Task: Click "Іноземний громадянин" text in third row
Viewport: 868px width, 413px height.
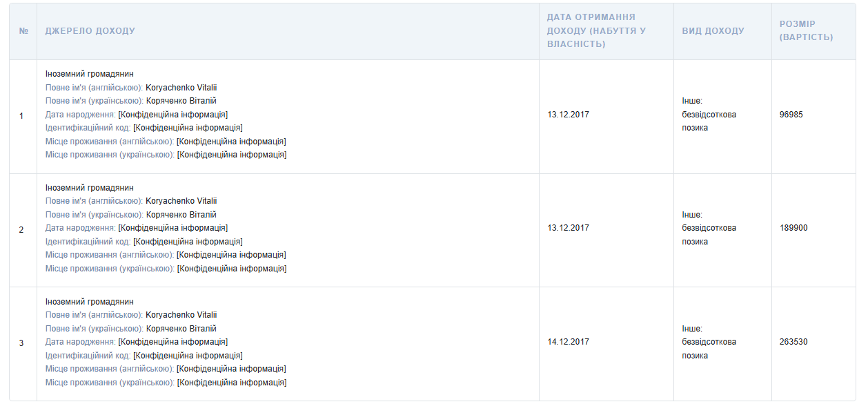Action: coord(90,302)
